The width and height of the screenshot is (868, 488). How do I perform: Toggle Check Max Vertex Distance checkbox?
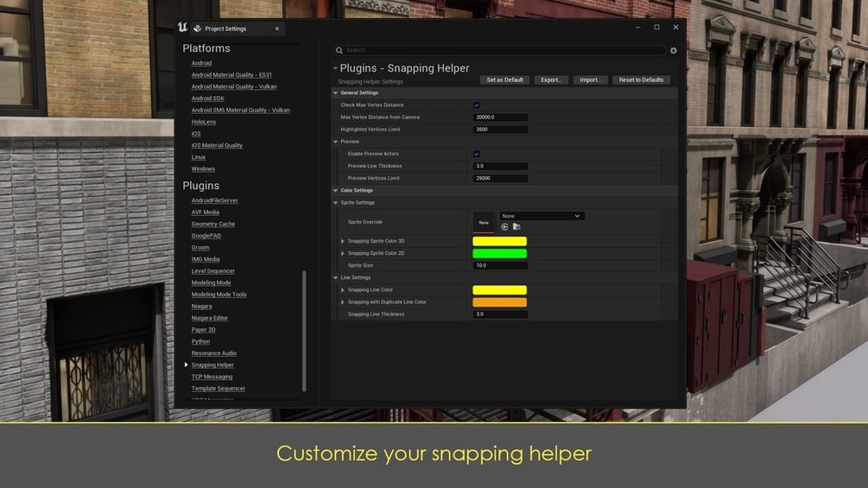[476, 105]
